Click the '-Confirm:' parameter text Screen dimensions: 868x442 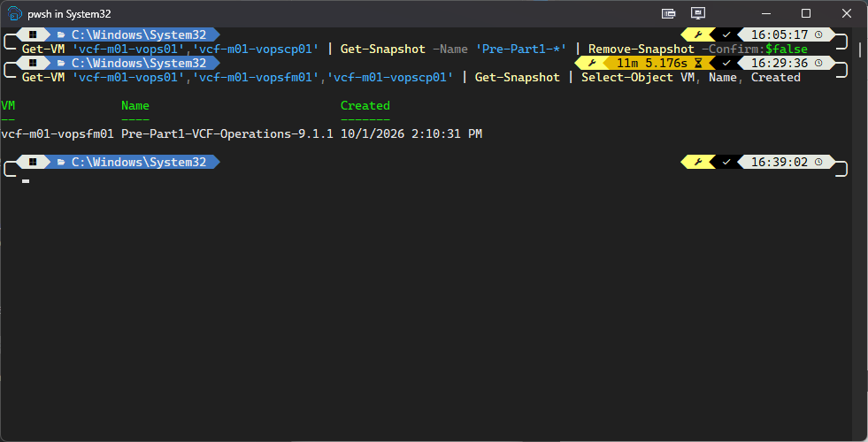[733, 50]
